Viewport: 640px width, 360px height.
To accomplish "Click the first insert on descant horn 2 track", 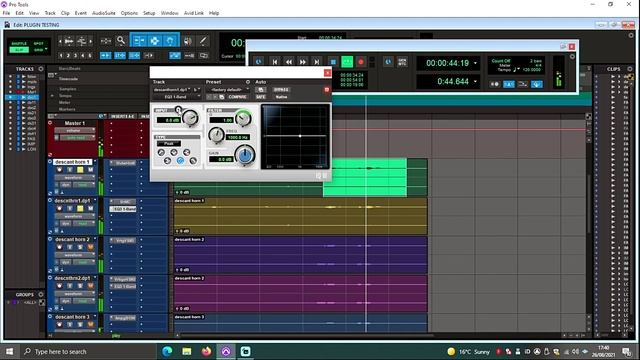I will point(123,240).
